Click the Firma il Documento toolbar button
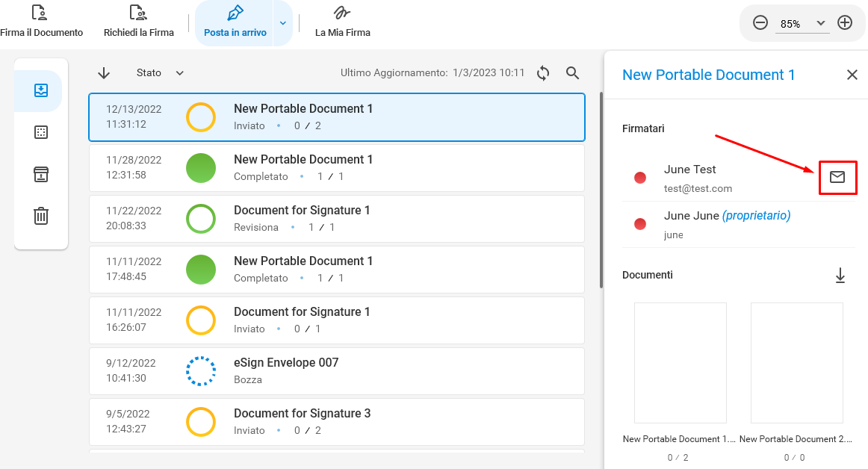 tap(40, 22)
